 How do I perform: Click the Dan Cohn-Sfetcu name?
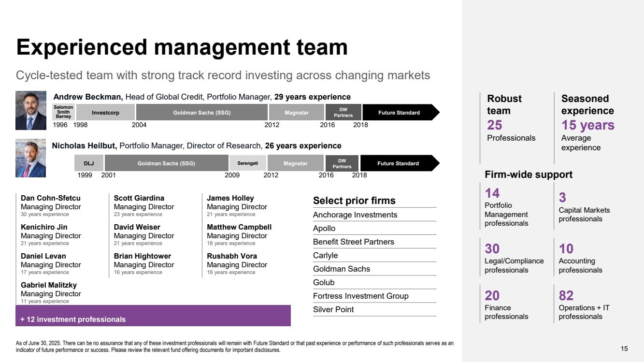coord(51,198)
